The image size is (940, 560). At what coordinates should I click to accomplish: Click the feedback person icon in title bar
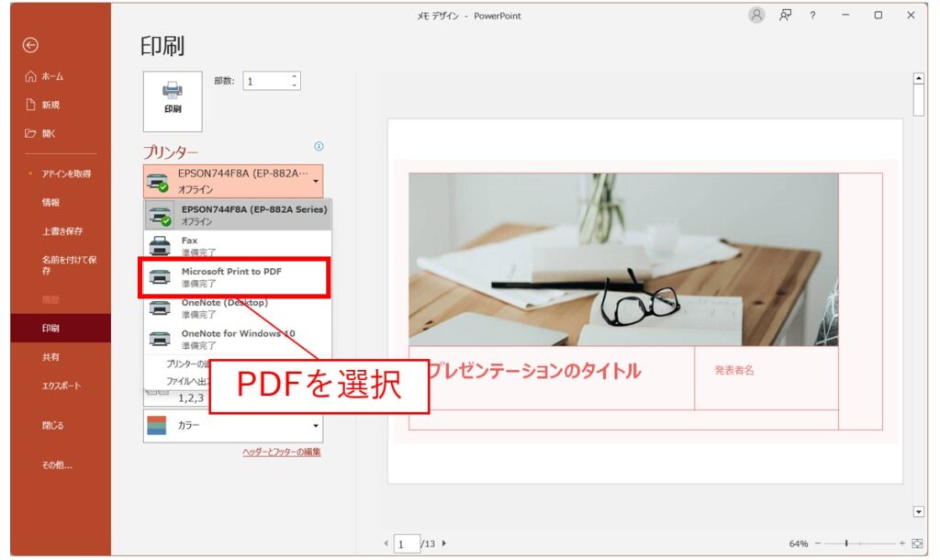785,16
